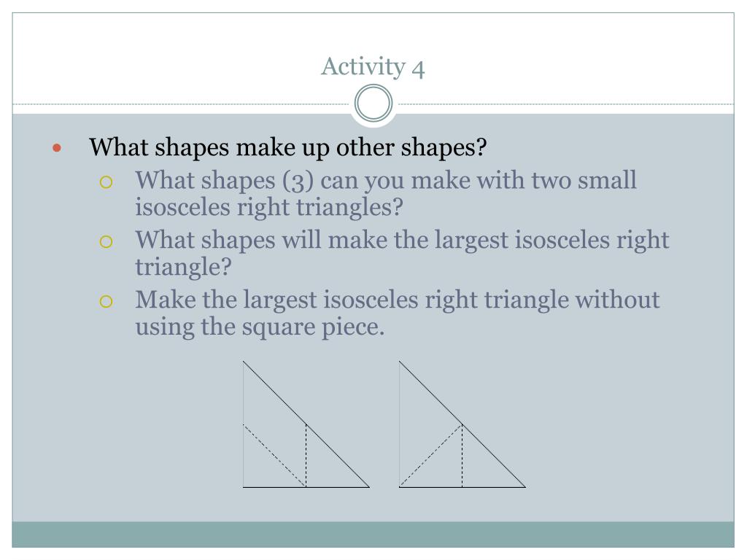Click the yellow circle bullet beside 'Make the largest'
Viewport: 747px width, 560px height.
[106, 301]
